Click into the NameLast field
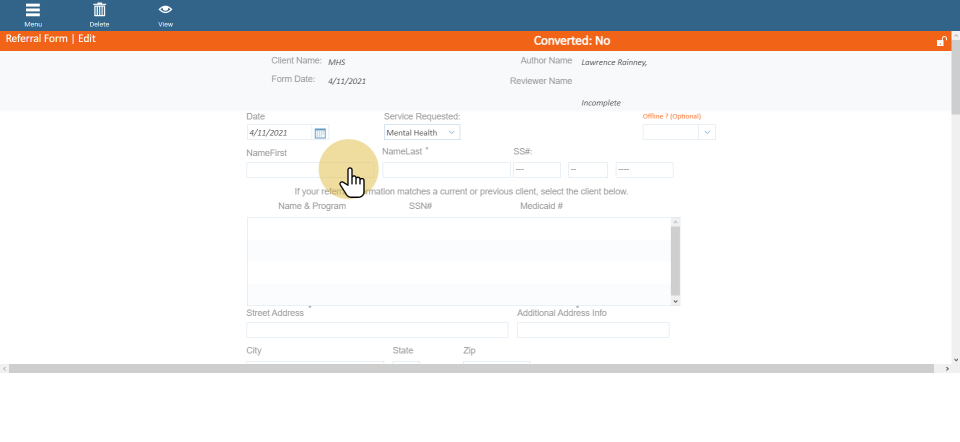This screenshot has height=442, width=960. pos(446,170)
